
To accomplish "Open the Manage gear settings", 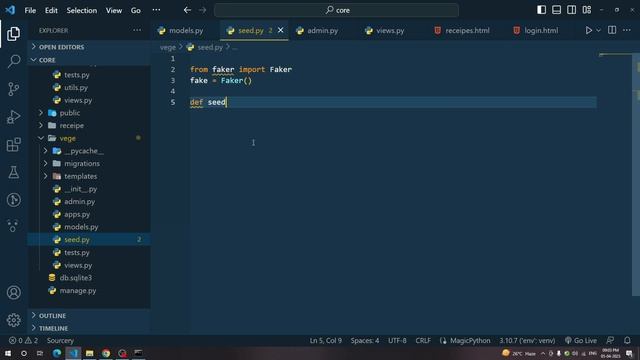I will (13, 320).
